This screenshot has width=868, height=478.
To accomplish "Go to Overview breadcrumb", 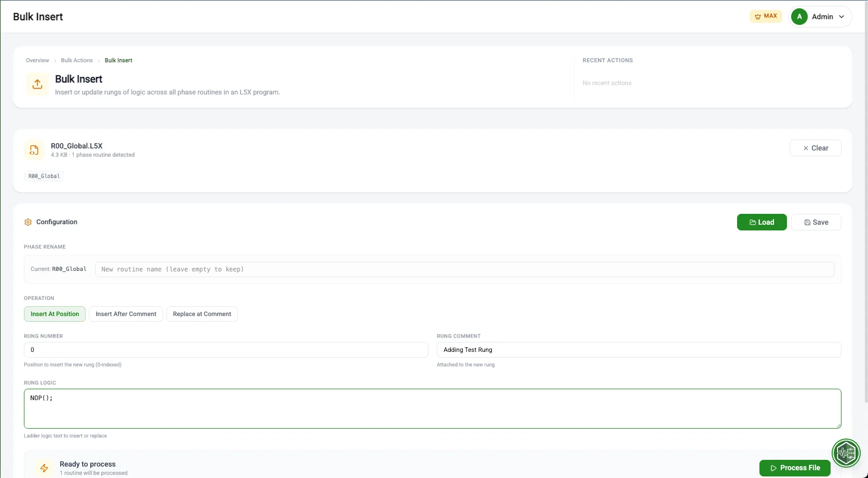I will click(x=37, y=60).
